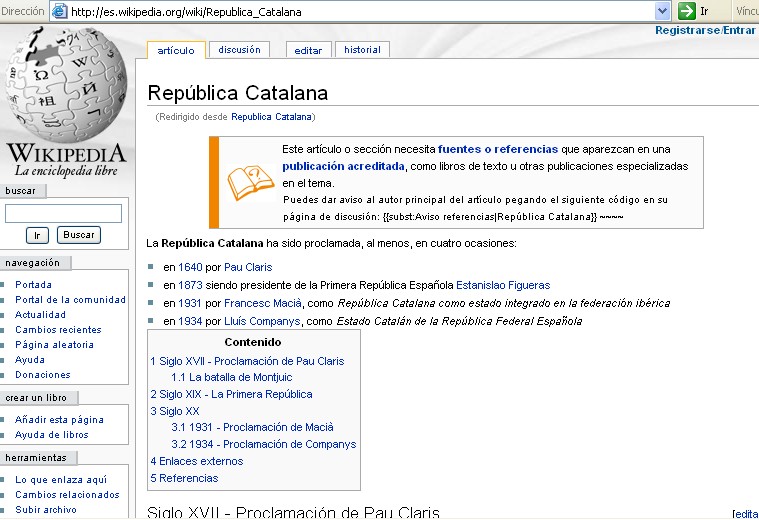Open the 1934 year link
Image resolution: width=759 pixels, height=520 pixels.
(190, 321)
